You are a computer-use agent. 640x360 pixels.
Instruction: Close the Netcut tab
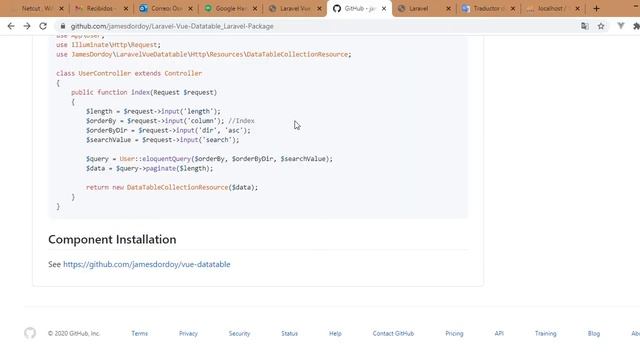pos(61,9)
